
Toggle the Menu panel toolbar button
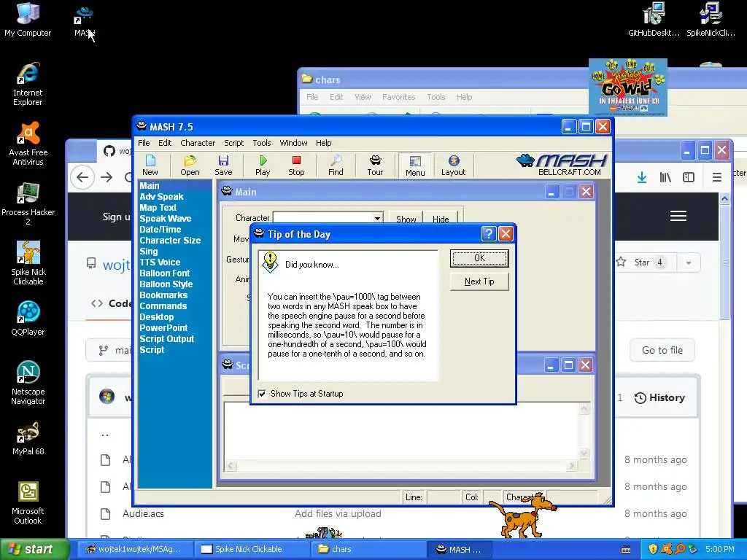coord(415,166)
